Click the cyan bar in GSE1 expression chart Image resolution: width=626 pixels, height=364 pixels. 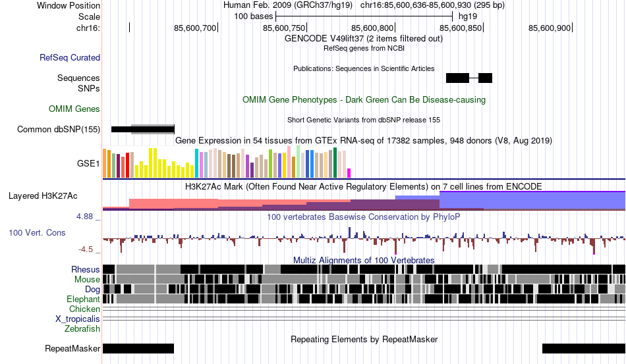click(196, 163)
